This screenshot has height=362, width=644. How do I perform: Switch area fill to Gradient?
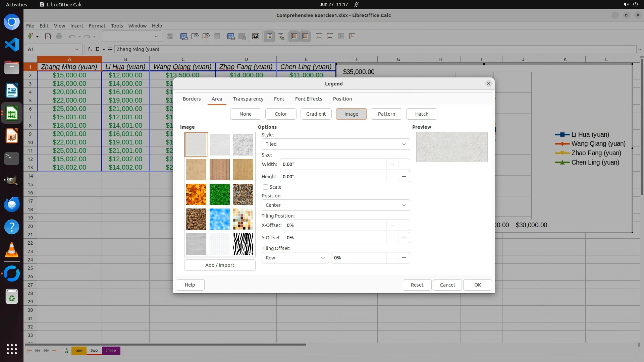(x=316, y=114)
